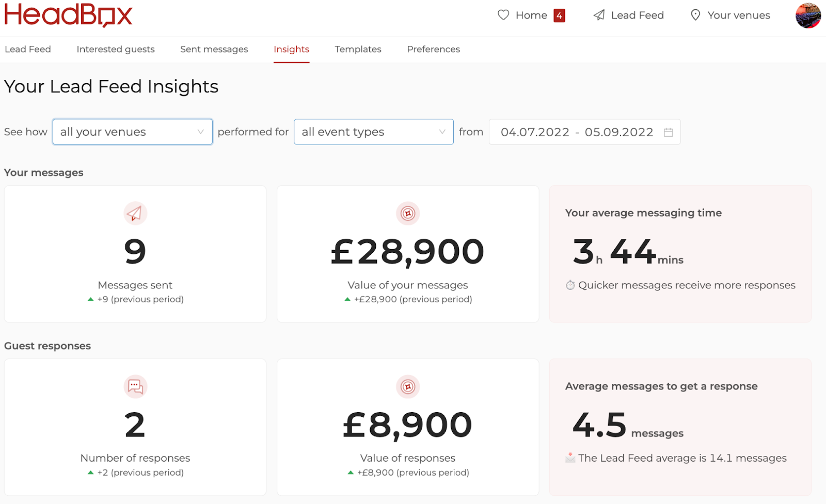826x504 pixels.
Task: Click the green arrow beside +£8,900 (previous period)
Action: coord(351,473)
